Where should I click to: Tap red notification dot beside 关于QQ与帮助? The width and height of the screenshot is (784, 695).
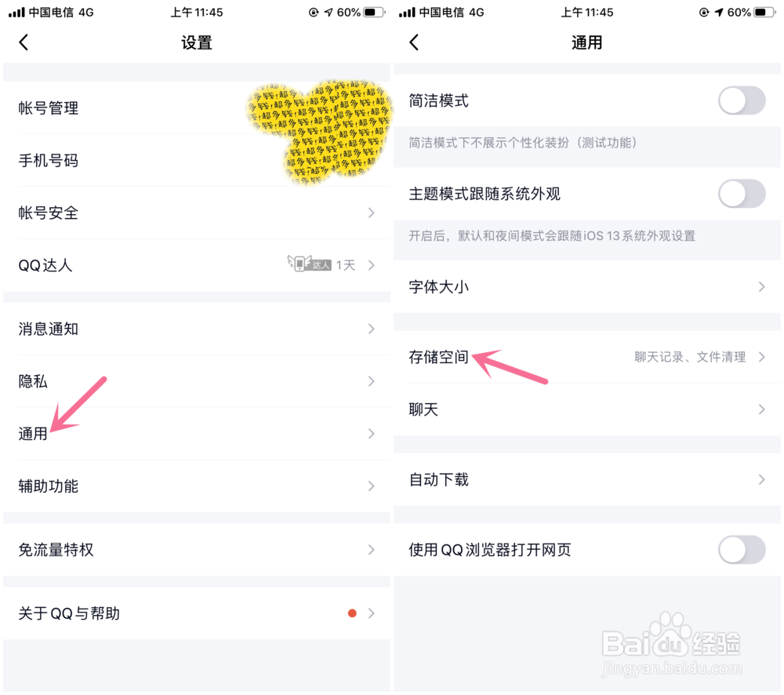[x=352, y=613]
